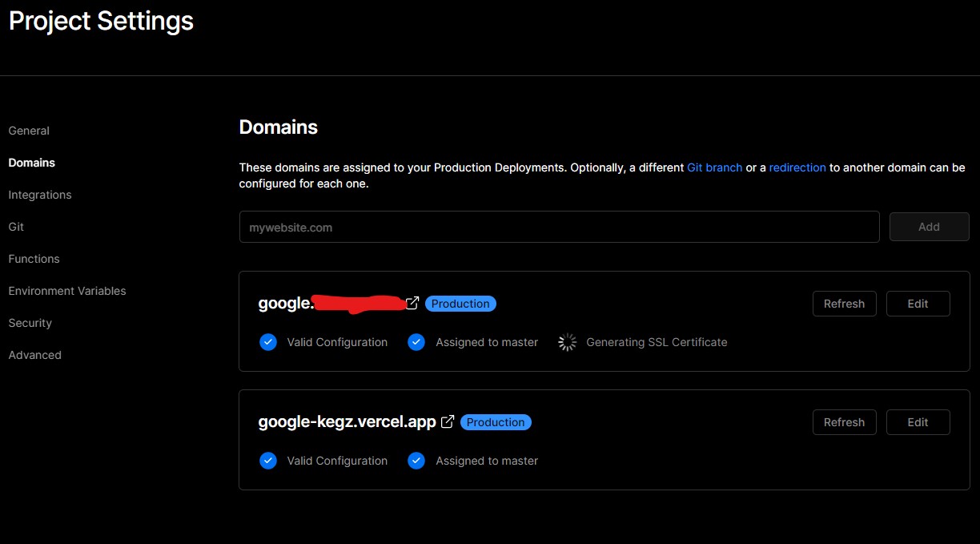
Task: Click Assigned to master text for google-kegz.vercel.app
Action: click(x=487, y=461)
